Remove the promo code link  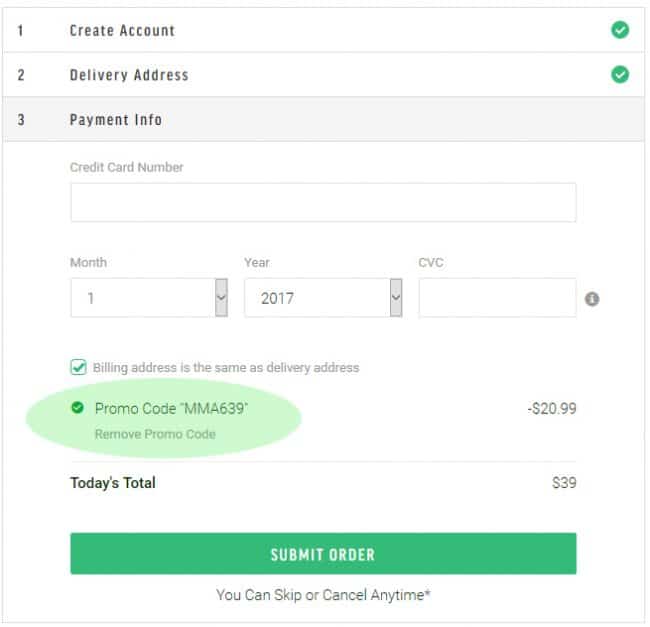point(155,434)
